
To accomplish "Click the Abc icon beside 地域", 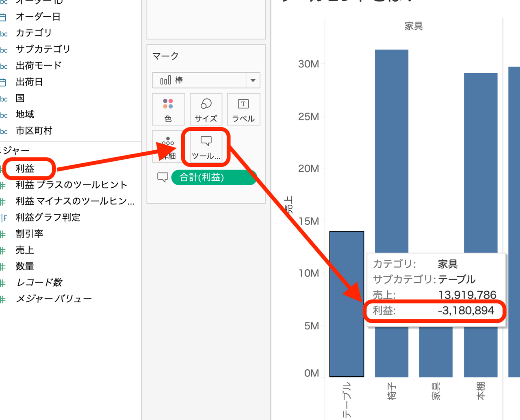I will point(4,115).
